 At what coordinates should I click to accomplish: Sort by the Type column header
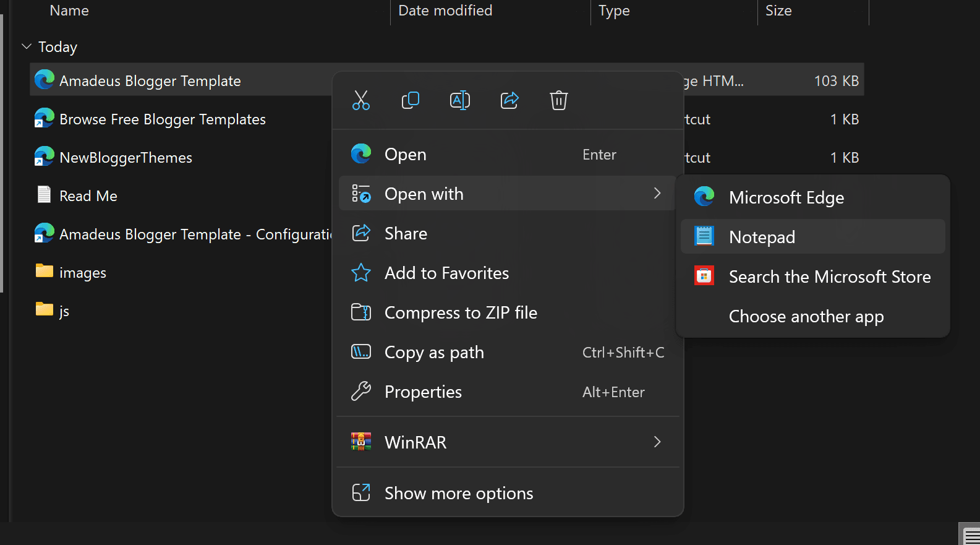click(614, 11)
